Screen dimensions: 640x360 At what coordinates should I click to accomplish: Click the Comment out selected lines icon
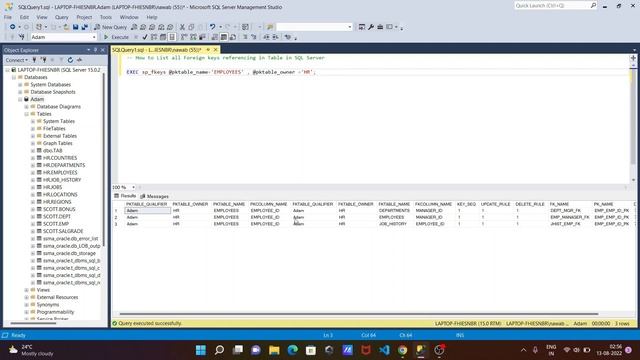click(x=245, y=37)
